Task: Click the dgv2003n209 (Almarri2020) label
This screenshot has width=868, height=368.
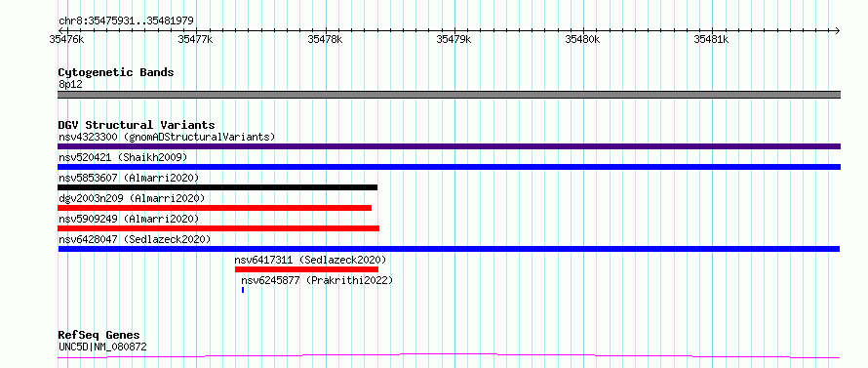Action: point(132,198)
